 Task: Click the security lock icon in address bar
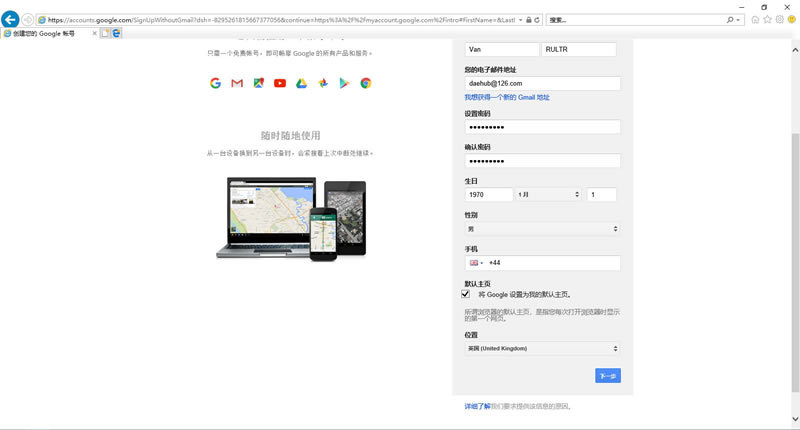(x=529, y=20)
